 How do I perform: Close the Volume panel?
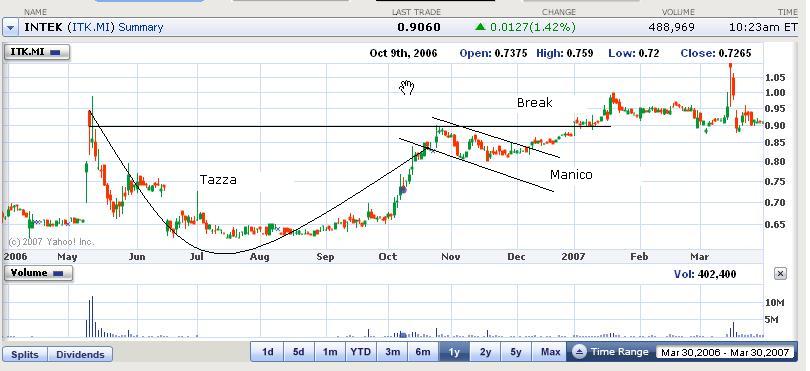pyautogui.click(x=780, y=273)
